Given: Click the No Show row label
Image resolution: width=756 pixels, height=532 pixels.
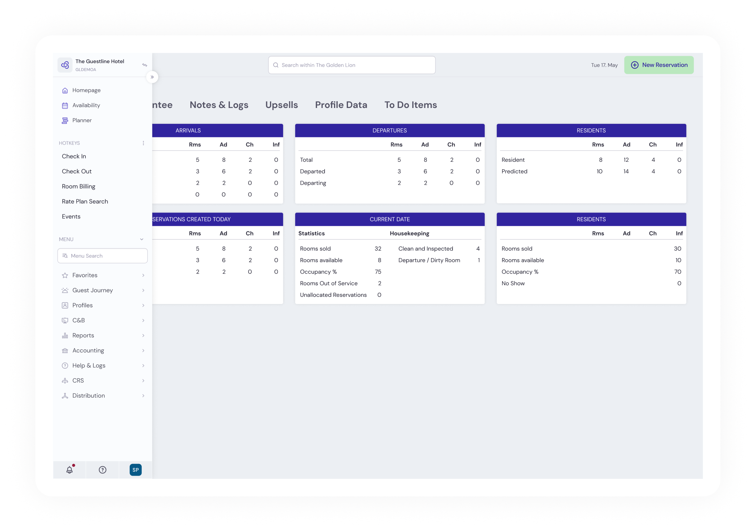Looking at the screenshot, I should 513,284.
